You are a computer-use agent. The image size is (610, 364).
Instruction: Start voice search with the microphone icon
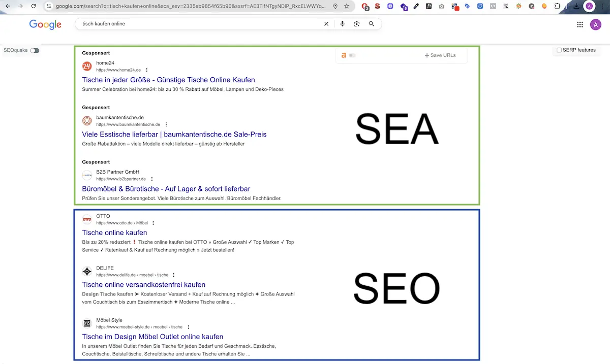(x=343, y=24)
